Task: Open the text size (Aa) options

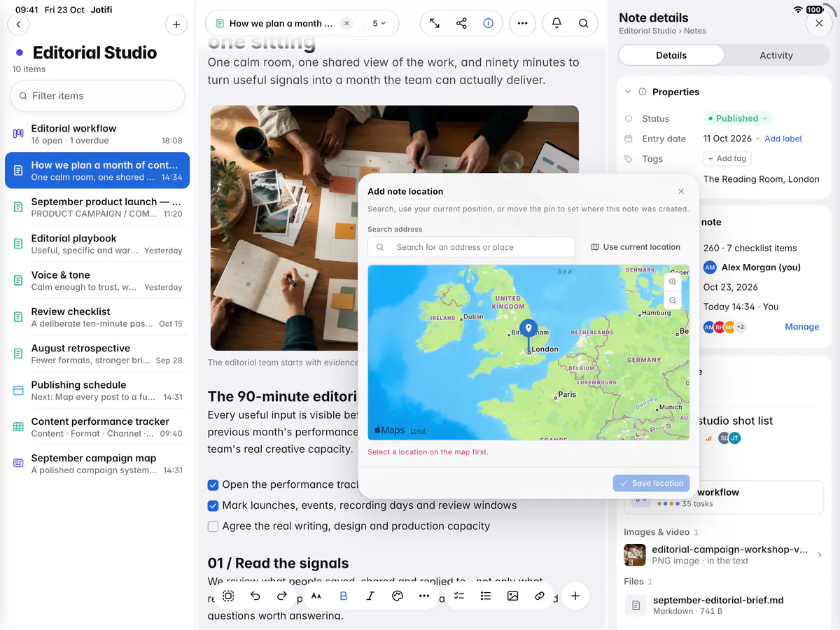Action: (316, 596)
